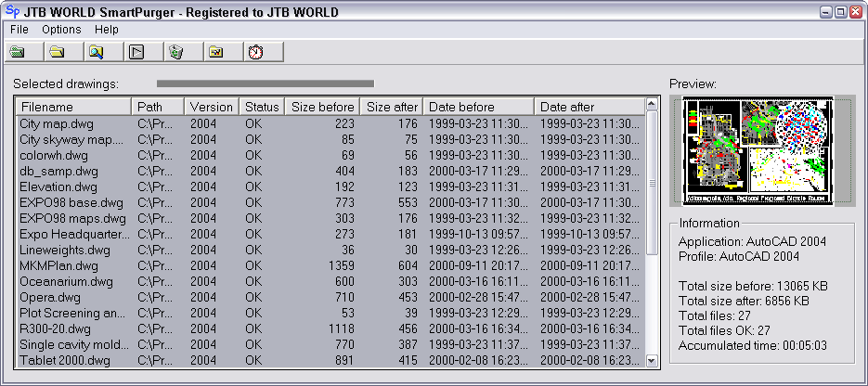The width and height of the screenshot is (868, 386).
Task: Click the folder with magnifying glass icon
Action: [x=97, y=52]
